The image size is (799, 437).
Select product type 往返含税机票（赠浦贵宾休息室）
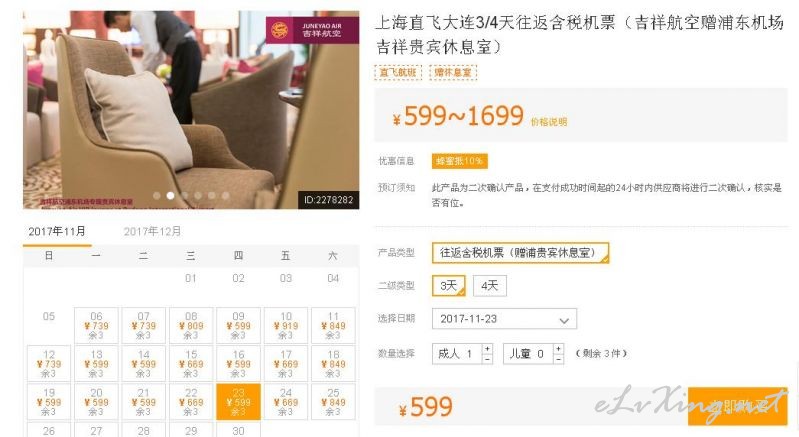click(520, 253)
